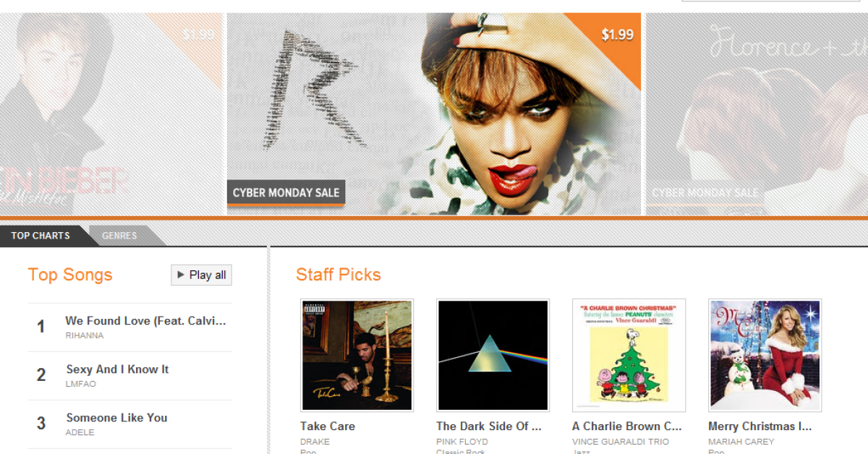
Task: Open the Drake artist link
Action: click(x=315, y=442)
